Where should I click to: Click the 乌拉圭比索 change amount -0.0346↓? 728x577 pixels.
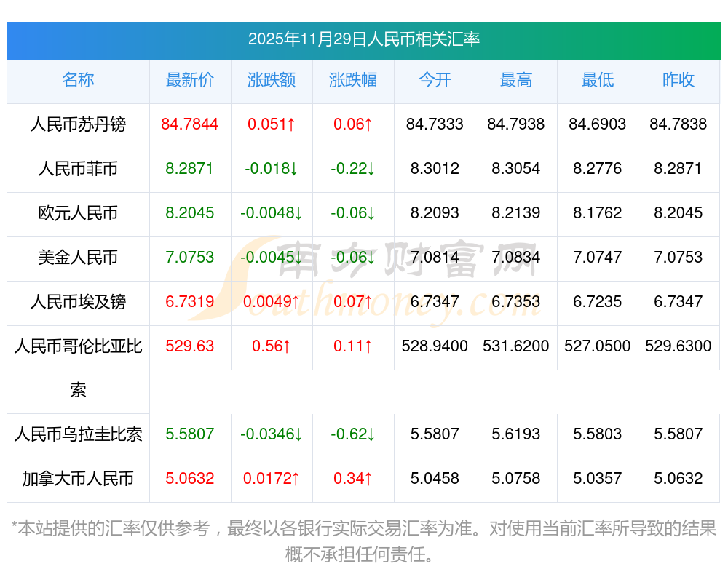click(x=271, y=434)
